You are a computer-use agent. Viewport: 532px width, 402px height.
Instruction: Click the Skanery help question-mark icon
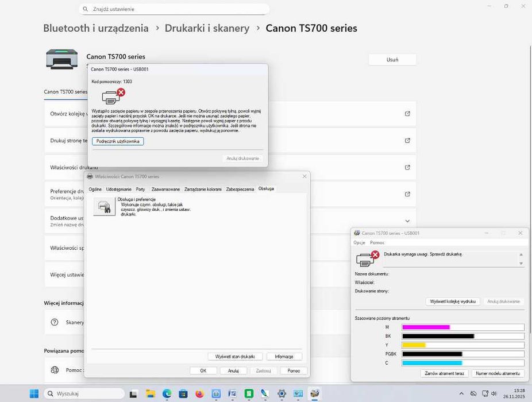click(55, 322)
